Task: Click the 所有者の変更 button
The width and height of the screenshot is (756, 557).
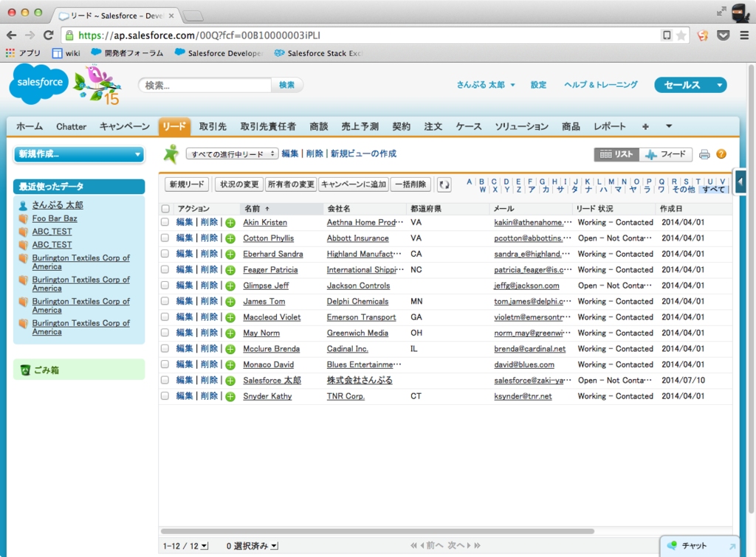Action: 291,184
